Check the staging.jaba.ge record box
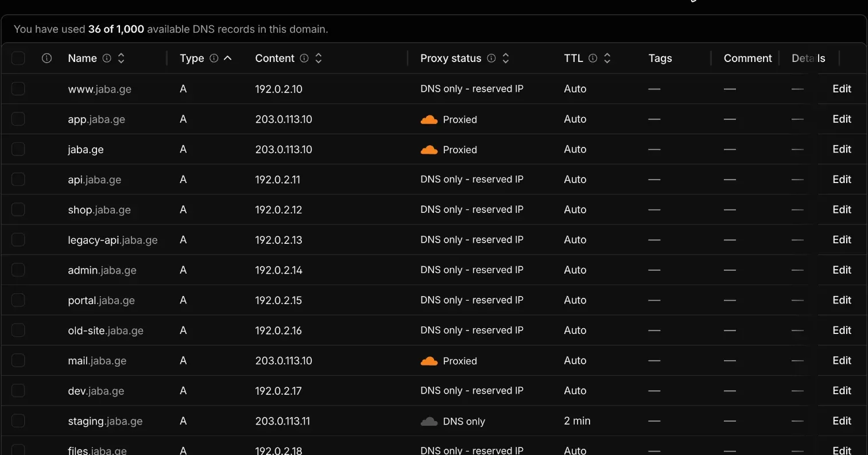 (18, 421)
